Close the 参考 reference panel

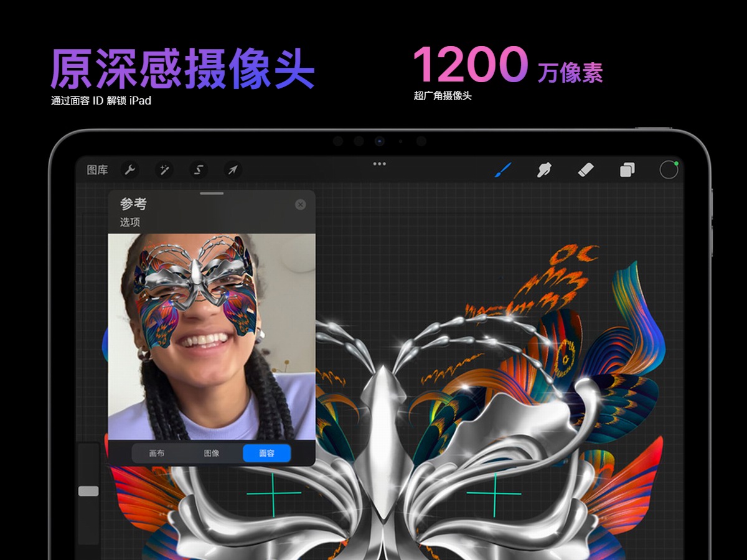coord(301,205)
